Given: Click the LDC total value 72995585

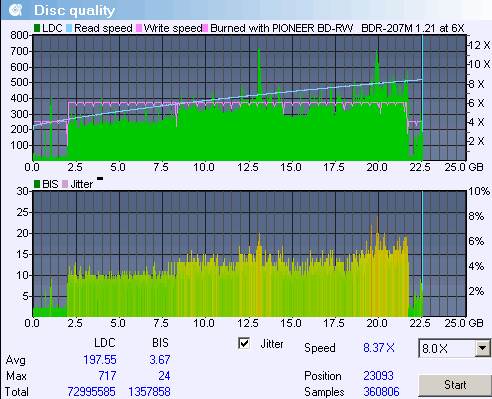Looking at the screenshot, I should point(91,392).
